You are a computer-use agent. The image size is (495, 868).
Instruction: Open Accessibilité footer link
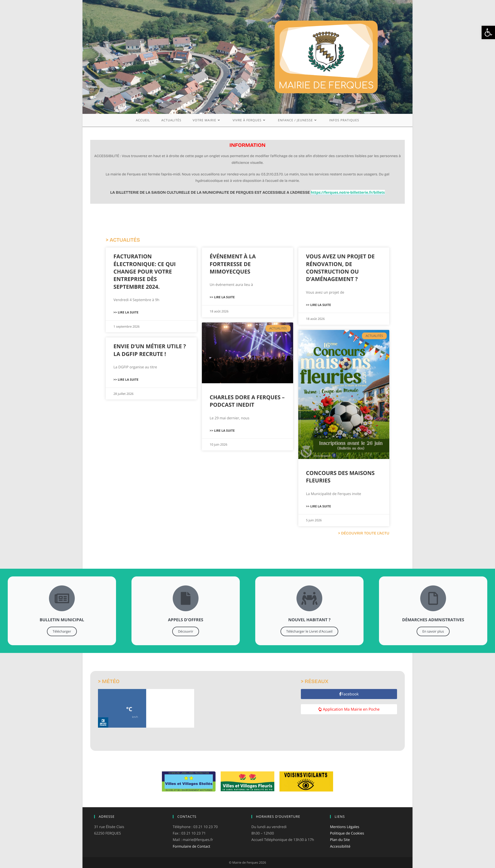pos(340,846)
